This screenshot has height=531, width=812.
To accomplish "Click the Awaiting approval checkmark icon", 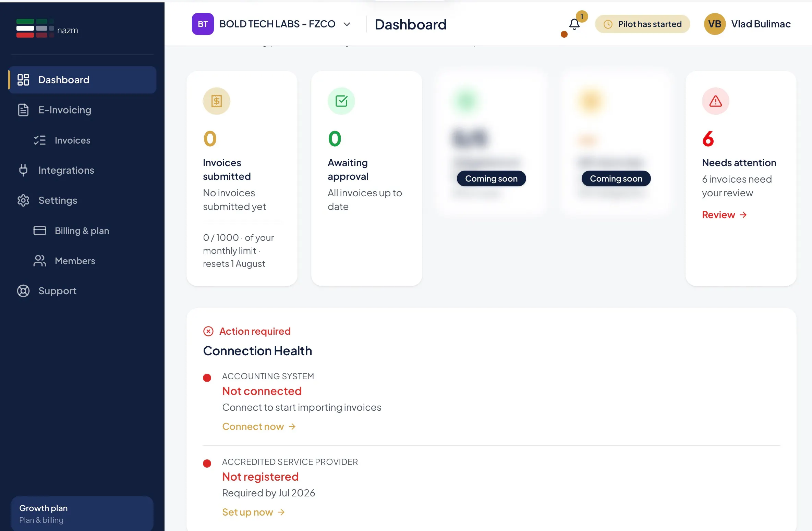I will pos(341,101).
